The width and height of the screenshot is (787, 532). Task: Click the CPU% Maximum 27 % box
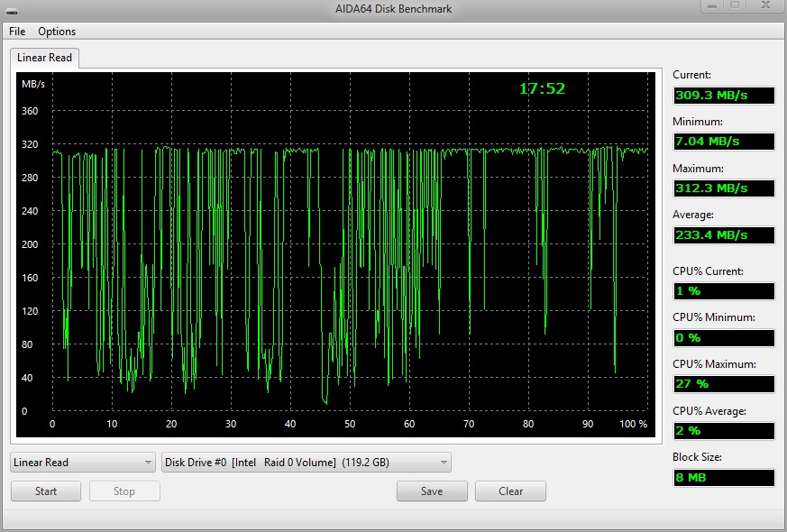(x=723, y=384)
